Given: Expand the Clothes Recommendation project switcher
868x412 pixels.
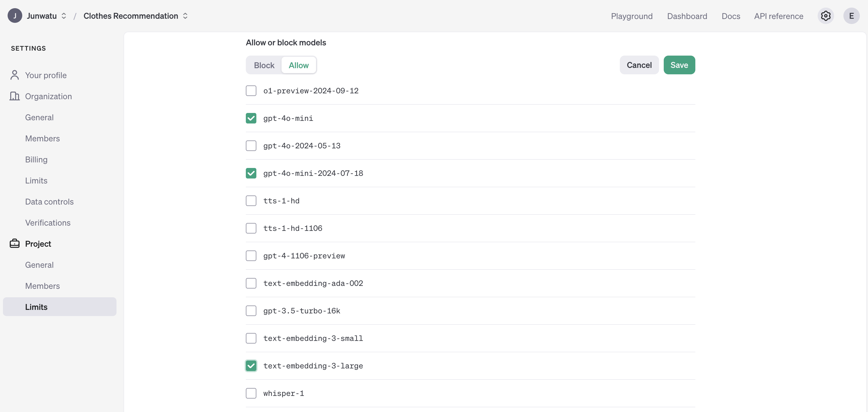Looking at the screenshot, I should 185,16.
